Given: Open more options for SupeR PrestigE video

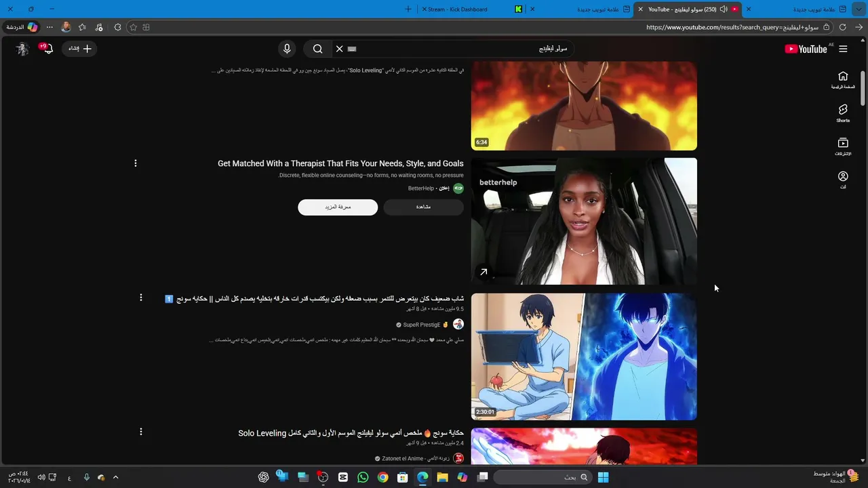Looking at the screenshot, I should coord(140,298).
